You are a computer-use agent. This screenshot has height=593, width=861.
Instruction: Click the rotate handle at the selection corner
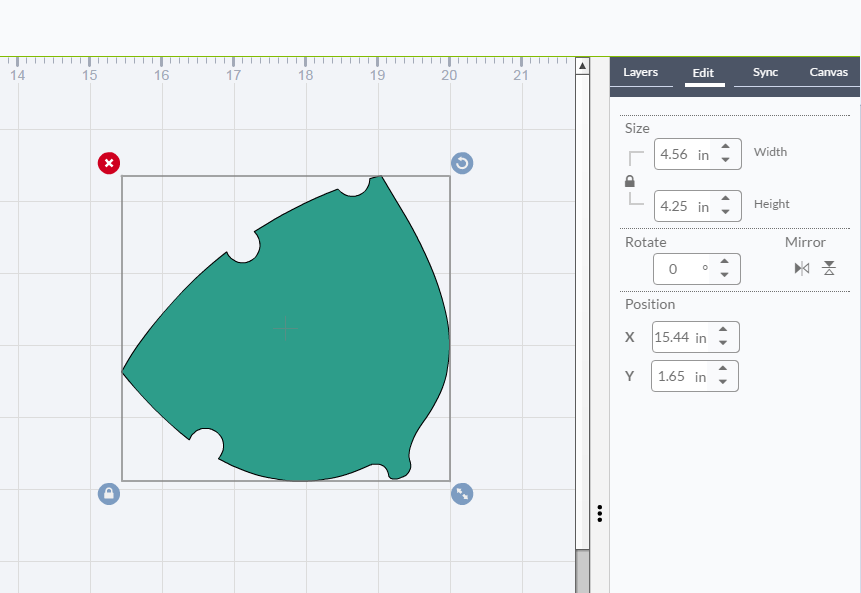click(x=462, y=163)
